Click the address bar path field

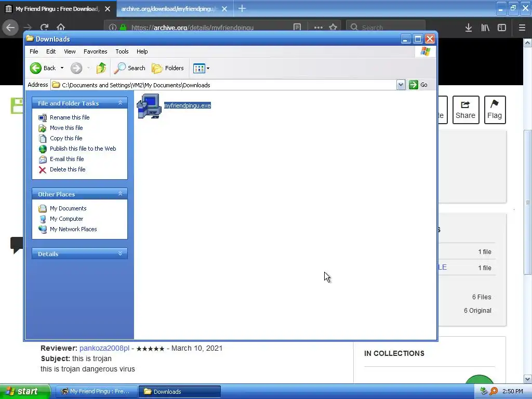tap(224, 85)
